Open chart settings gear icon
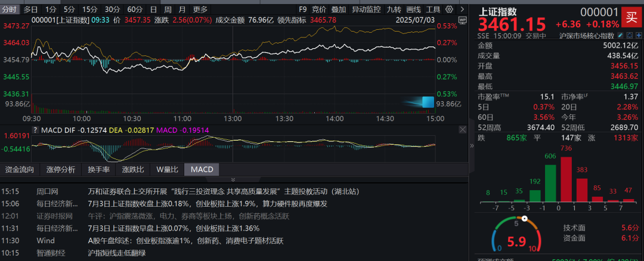This screenshot has height=261, width=644. point(448,10)
